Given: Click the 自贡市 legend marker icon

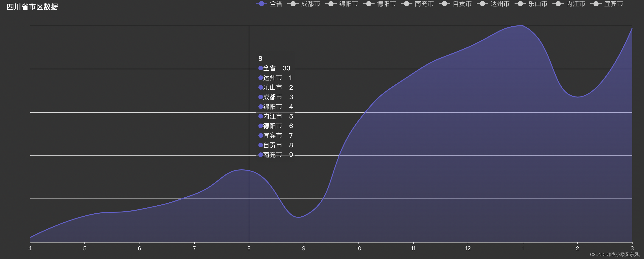Looking at the screenshot, I should coord(445,4).
